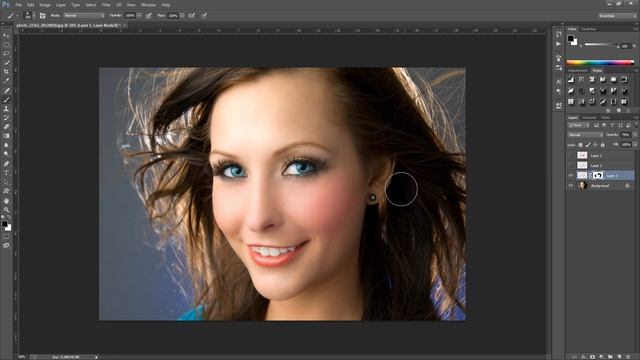Change the screen mode in toolbox

coord(6,245)
